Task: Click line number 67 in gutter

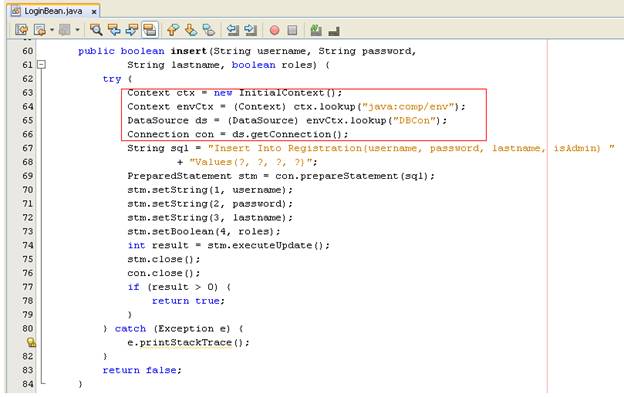Action: coord(27,148)
